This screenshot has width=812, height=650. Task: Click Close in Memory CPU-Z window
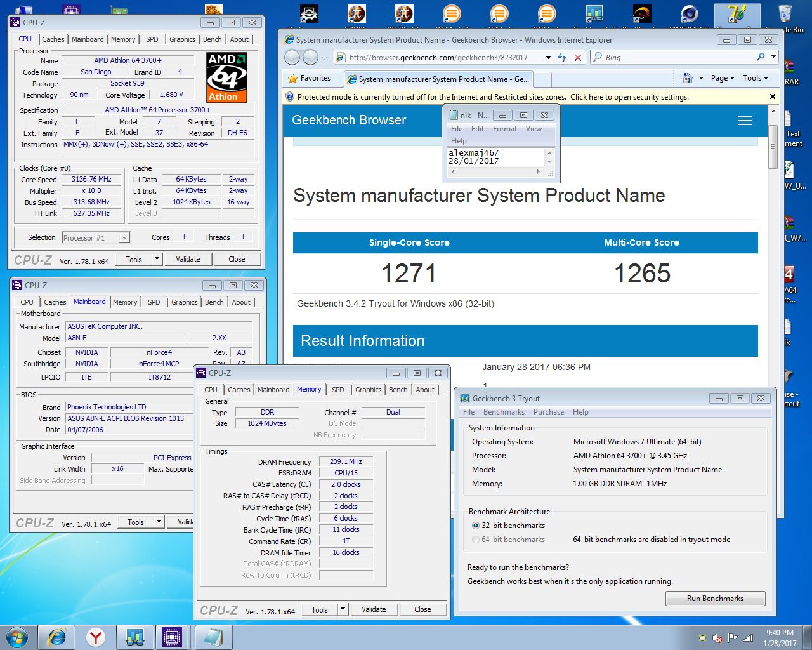coord(422,609)
